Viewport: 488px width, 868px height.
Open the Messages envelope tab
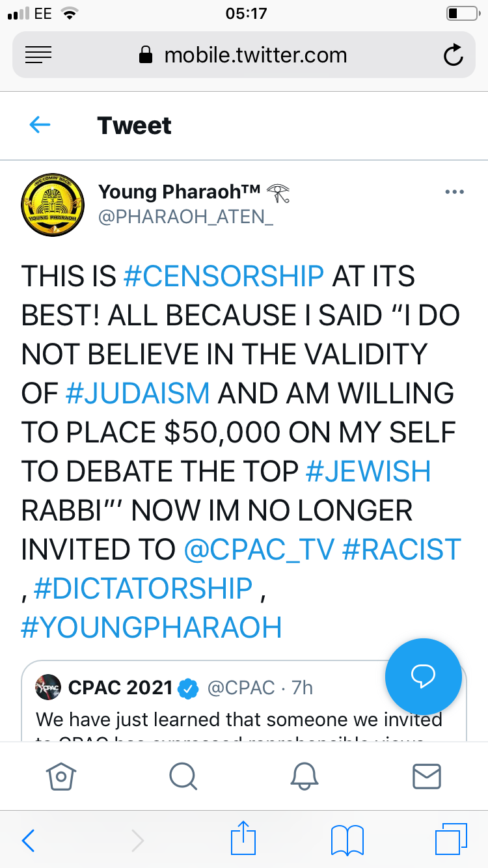tap(427, 776)
